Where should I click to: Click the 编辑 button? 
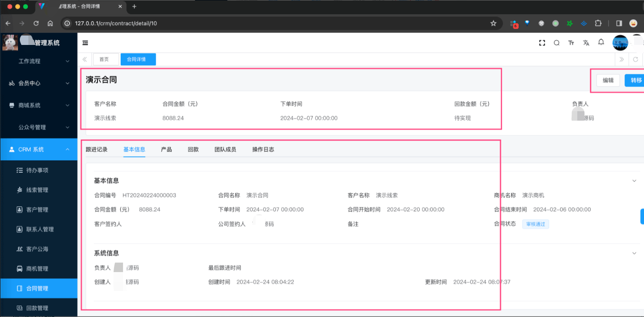coord(608,80)
